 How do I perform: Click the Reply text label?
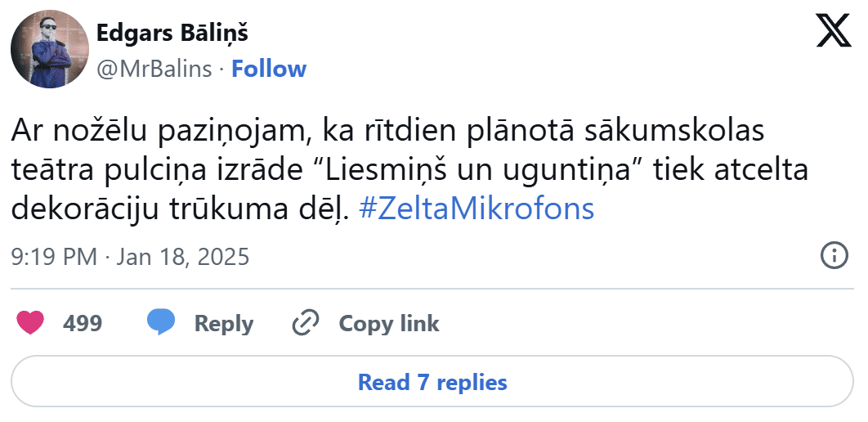[223, 324]
